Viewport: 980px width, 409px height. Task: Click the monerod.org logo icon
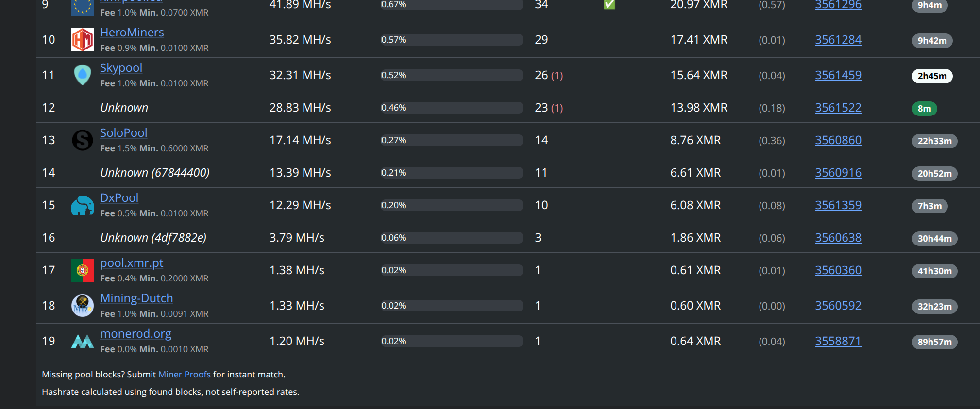[83, 341]
